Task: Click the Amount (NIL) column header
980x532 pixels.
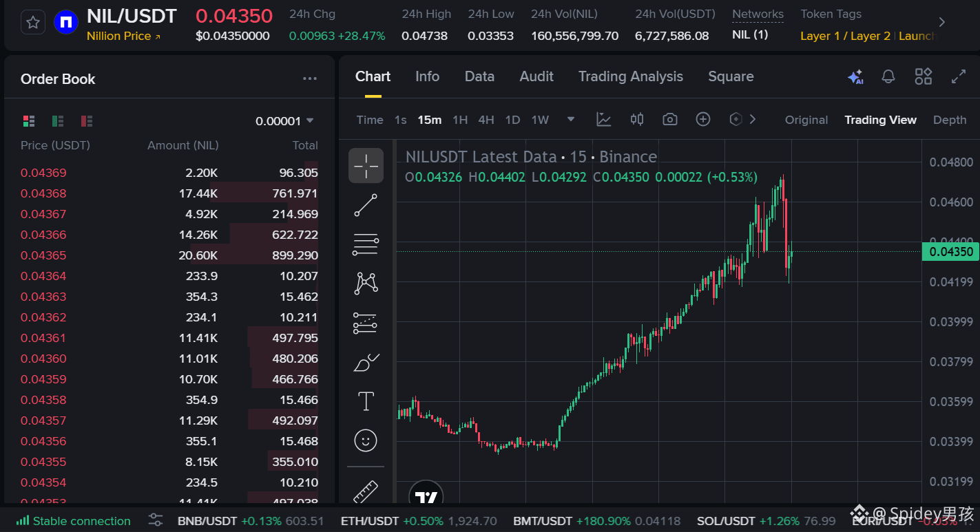Action: [x=183, y=145]
